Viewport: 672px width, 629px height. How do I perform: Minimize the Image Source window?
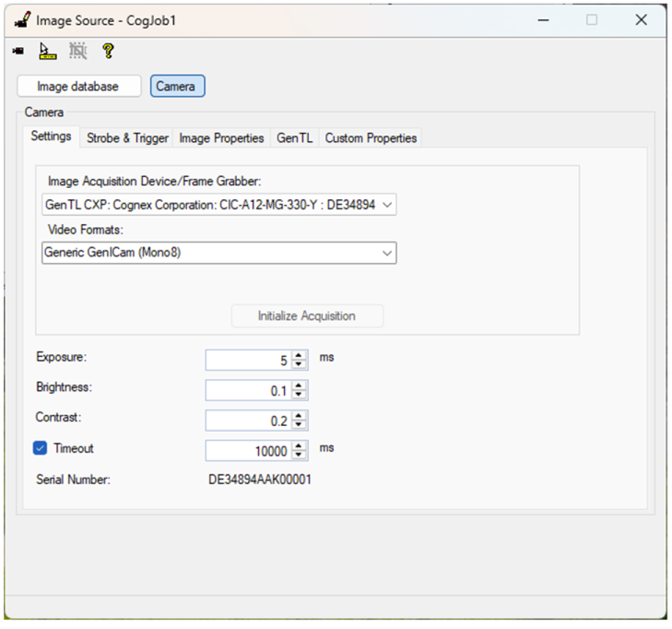(x=544, y=20)
